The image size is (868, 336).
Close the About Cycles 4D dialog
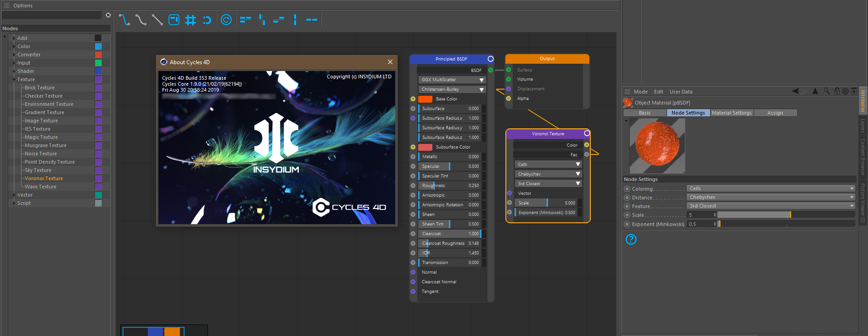click(x=390, y=62)
